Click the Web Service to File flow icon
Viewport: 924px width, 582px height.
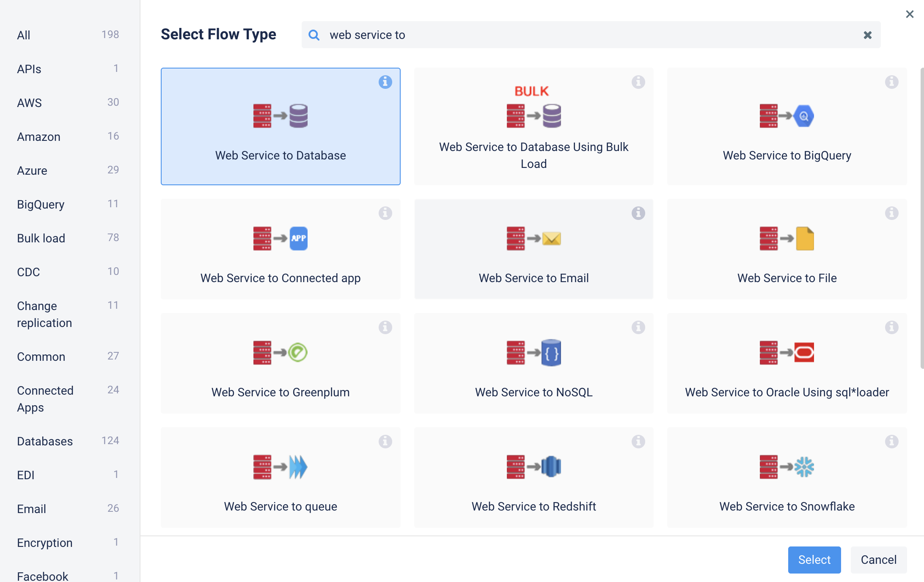(x=787, y=238)
